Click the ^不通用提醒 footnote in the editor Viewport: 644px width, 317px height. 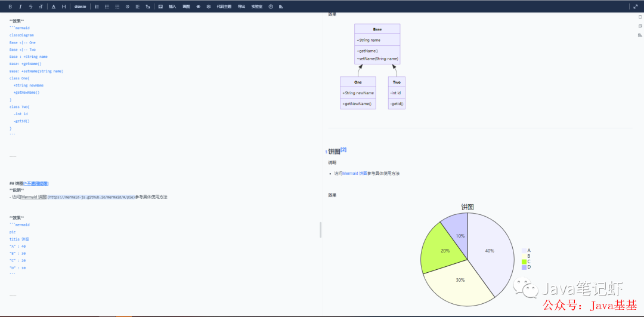pyautogui.click(x=36, y=183)
